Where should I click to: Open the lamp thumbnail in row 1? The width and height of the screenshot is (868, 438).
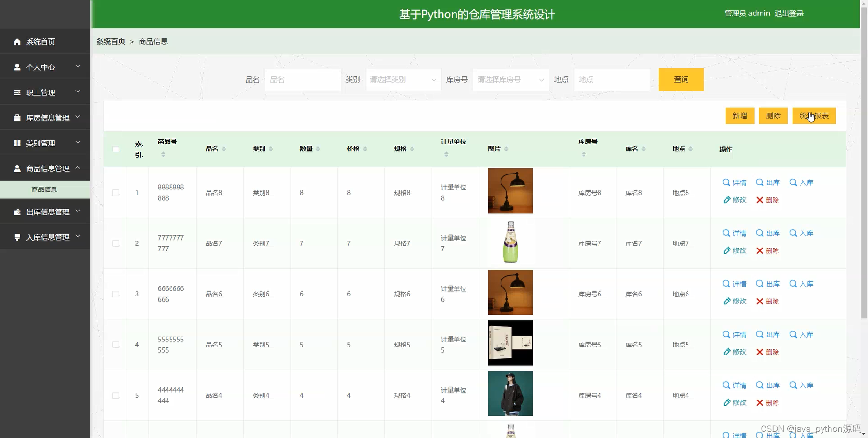tap(510, 191)
